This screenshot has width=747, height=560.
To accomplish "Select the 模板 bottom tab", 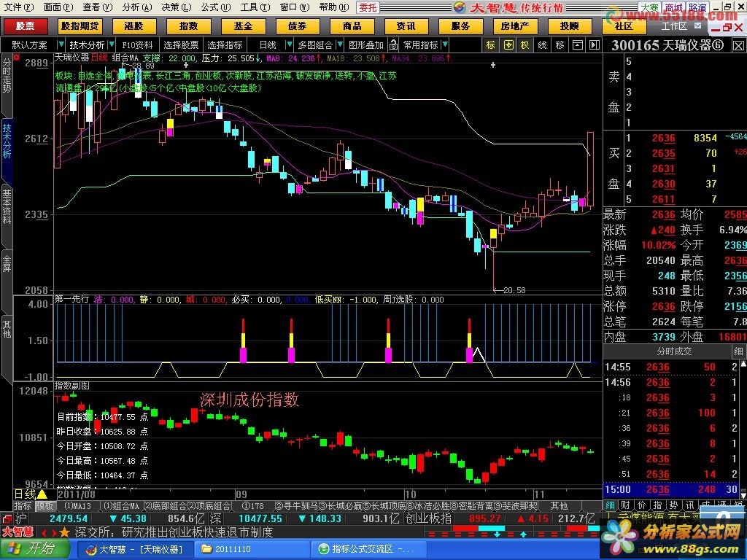I will (x=44, y=506).
